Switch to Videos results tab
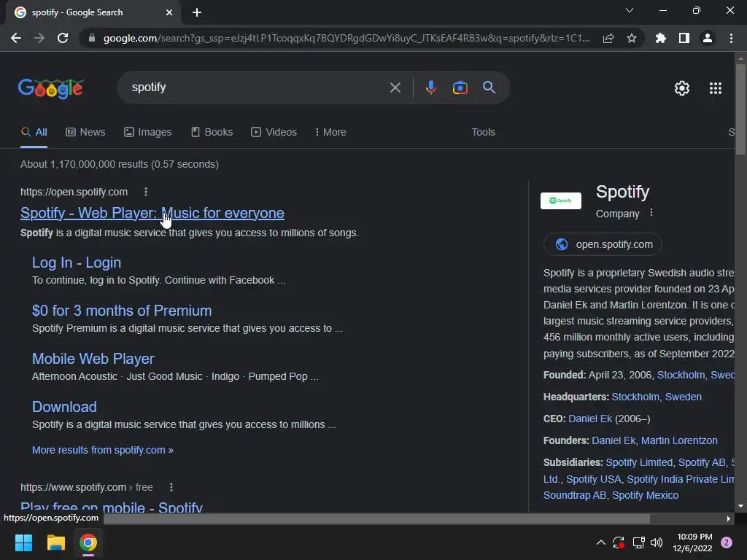This screenshot has width=747, height=560. coord(274,132)
